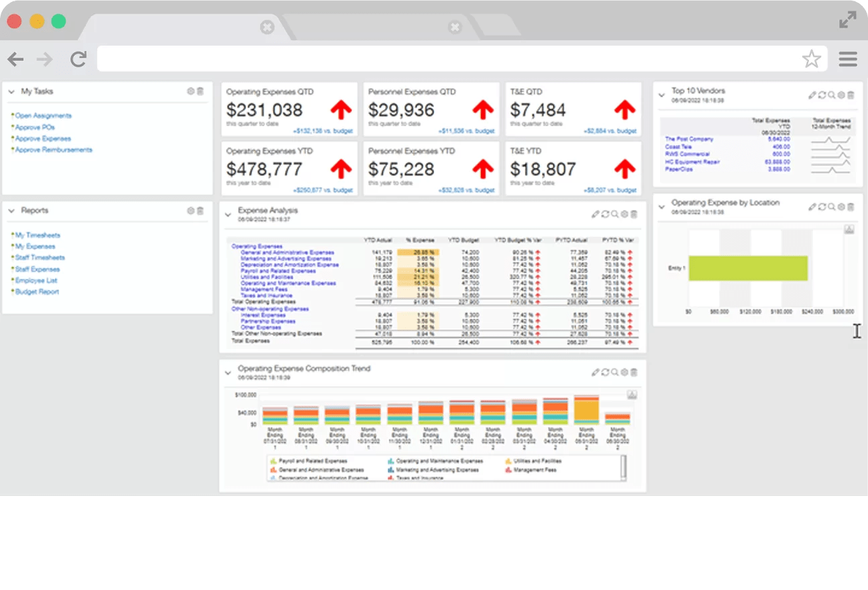
Task: Open search on the Top 10 Vendors panel
Action: coord(831,94)
